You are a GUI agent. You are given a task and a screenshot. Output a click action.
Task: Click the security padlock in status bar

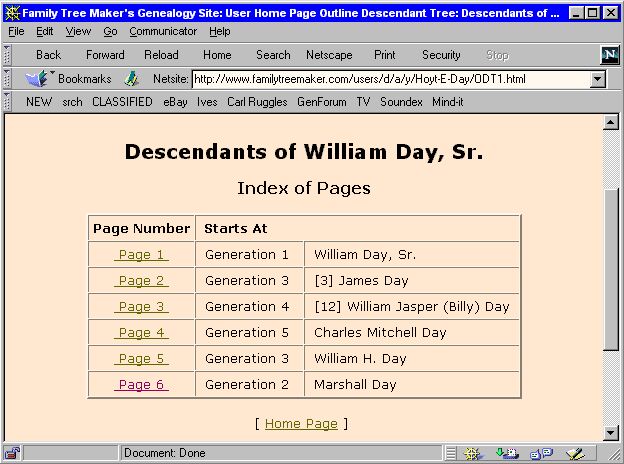coord(12,453)
